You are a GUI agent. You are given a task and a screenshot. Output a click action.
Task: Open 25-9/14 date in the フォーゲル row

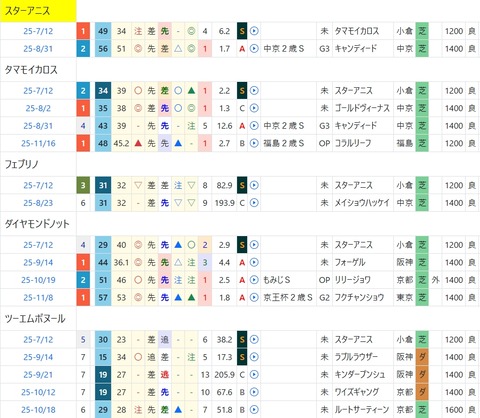click(x=38, y=263)
